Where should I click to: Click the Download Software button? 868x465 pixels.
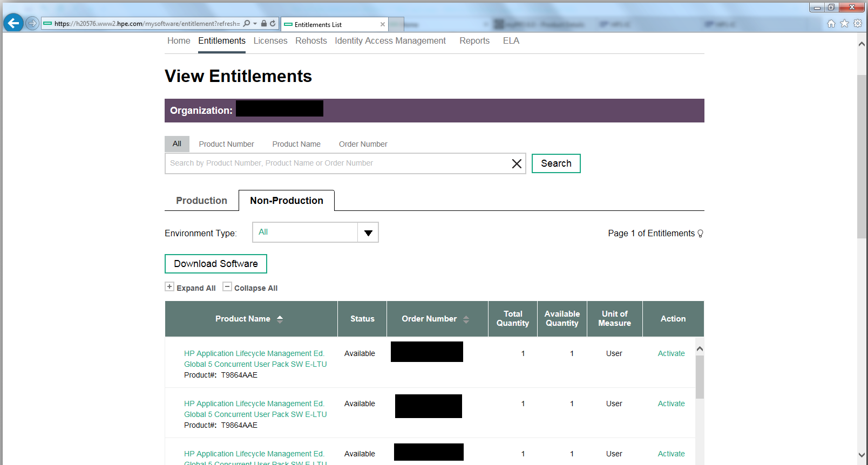(216, 264)
